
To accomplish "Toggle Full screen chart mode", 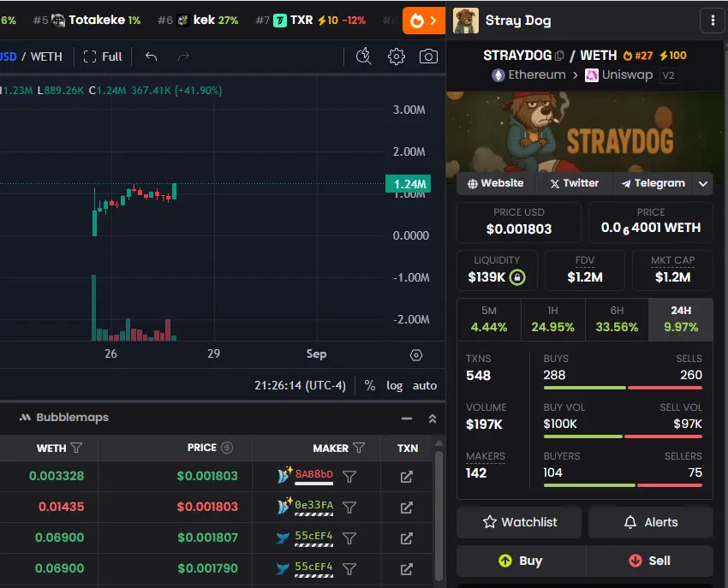I will coord(103,56).
